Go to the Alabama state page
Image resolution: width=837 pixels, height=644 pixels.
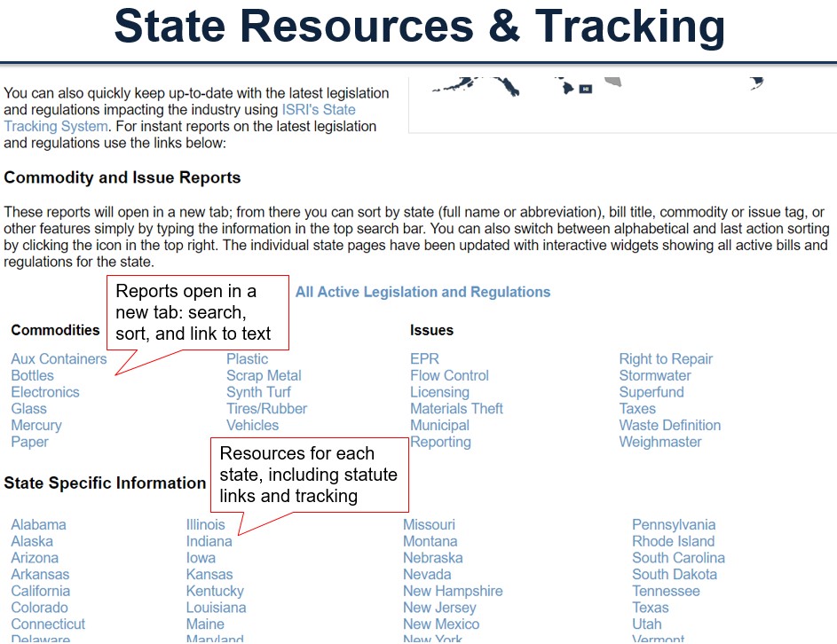point(38,525)
